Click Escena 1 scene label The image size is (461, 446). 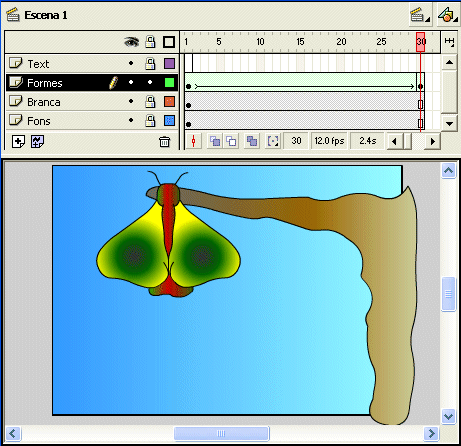click(46, 15)
